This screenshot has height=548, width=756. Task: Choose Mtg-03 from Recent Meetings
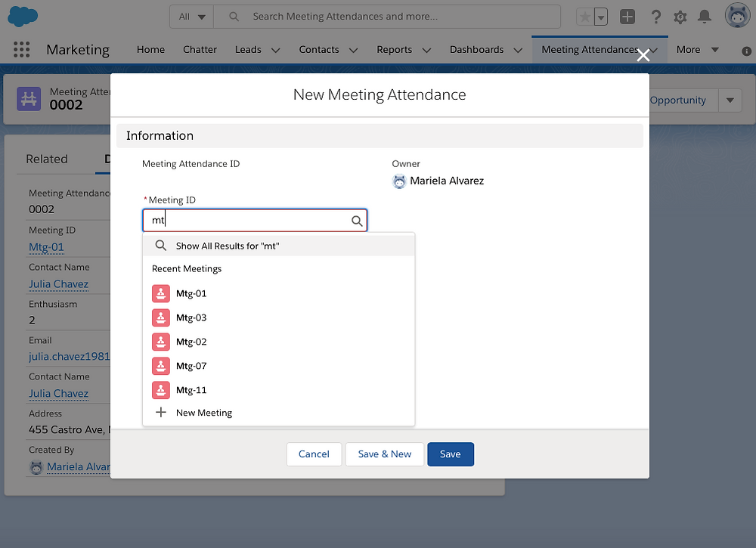coord(279,317)
